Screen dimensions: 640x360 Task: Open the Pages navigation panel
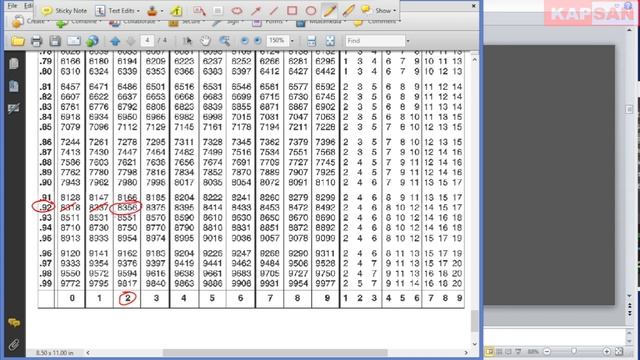pyautogui.click(x=14, y=64)
